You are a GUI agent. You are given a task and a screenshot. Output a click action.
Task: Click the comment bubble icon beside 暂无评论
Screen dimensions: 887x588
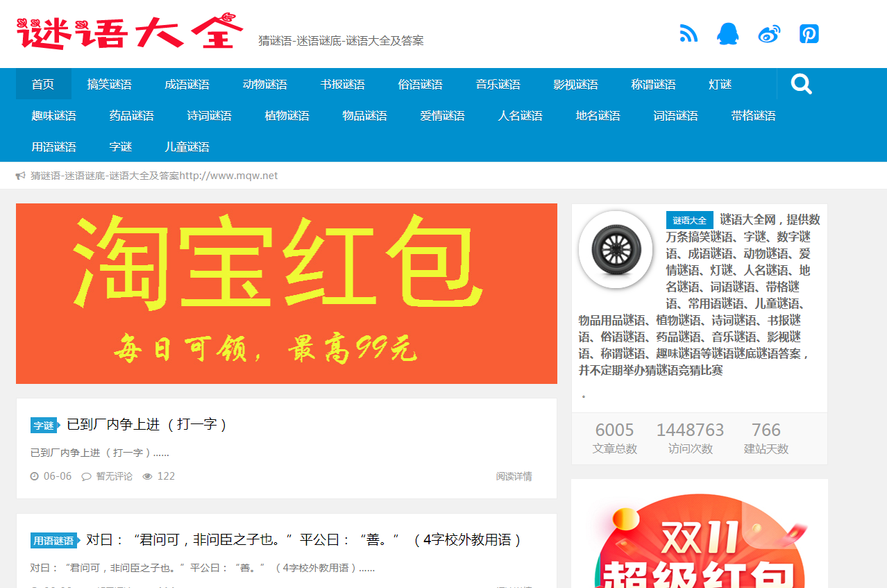(x=87, y=476)
